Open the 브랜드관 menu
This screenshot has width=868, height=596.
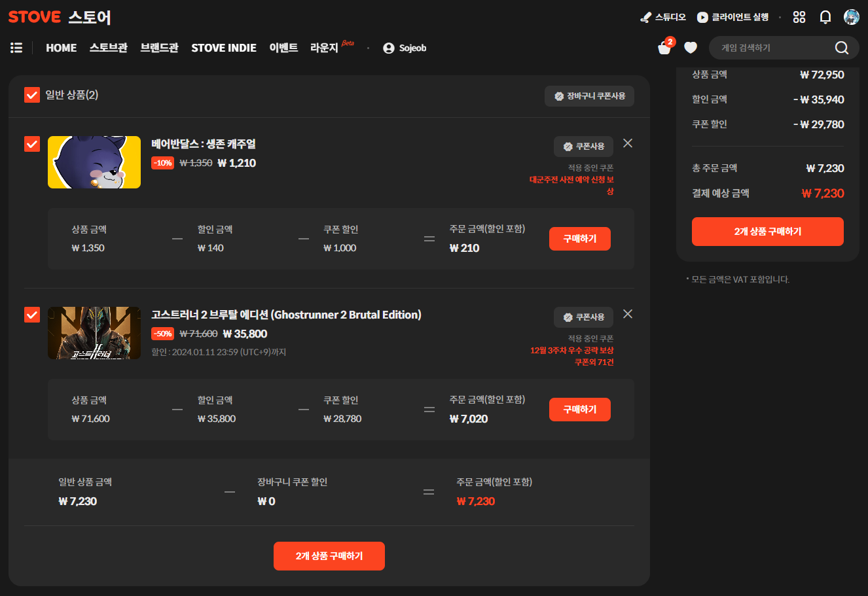[160, 48]
